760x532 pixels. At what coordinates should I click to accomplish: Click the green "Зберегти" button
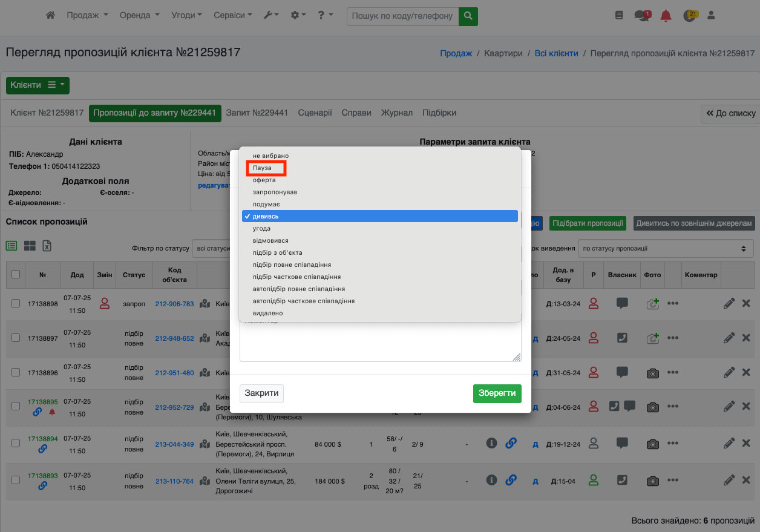(497, 393)
